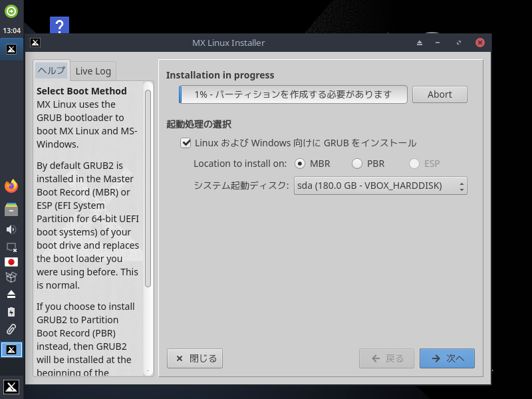
Task: Click the 次へ next button
Action: tap(447, 358)
